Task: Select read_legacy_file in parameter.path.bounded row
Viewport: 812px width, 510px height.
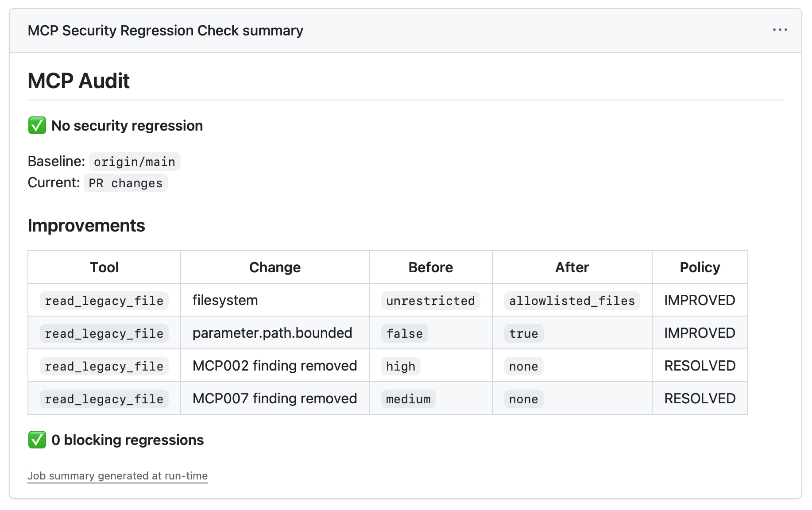Action: click(104, 333)
